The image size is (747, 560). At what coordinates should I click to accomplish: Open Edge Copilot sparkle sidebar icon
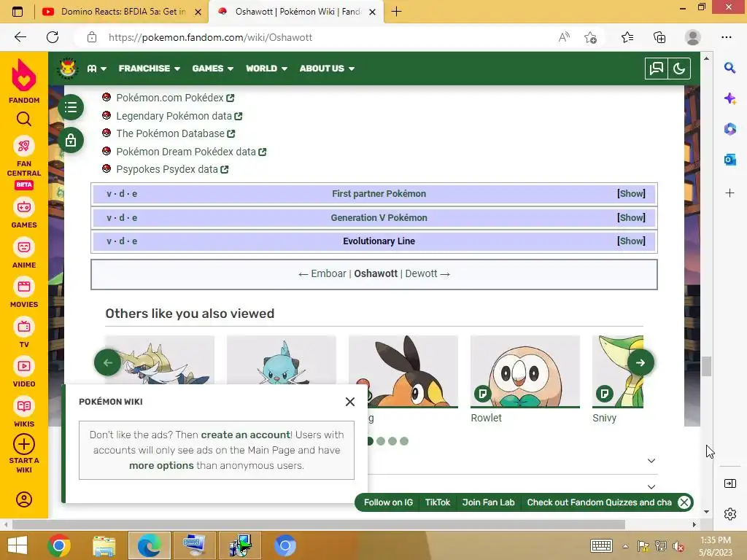pyautogui.click(x=729, y=98)
